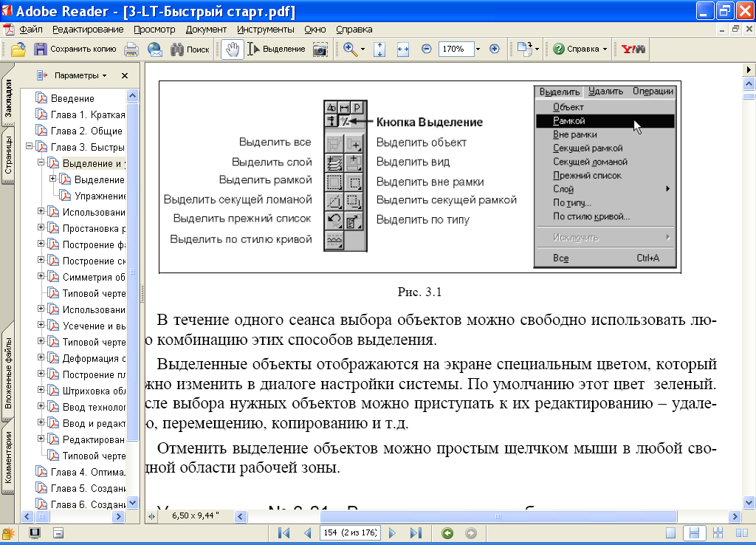Open the Справка menu in menu bar
Image resolution: width=756 pixels, height=545 pixels.
(354, 30)
